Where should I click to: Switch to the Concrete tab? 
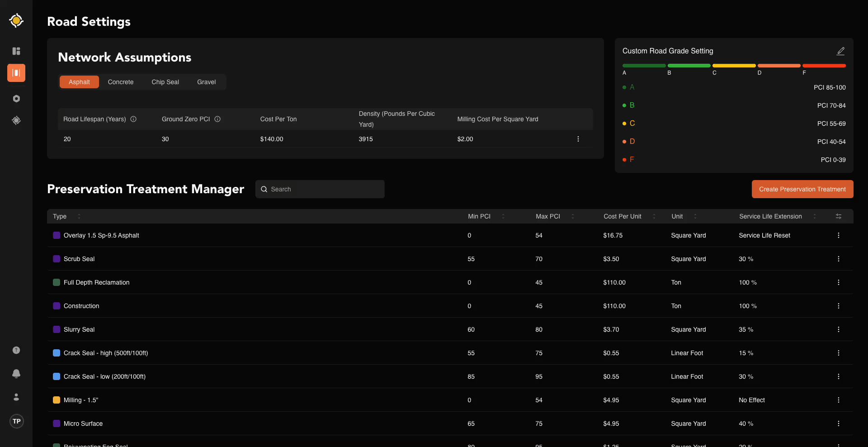click(x=120, y=82)
